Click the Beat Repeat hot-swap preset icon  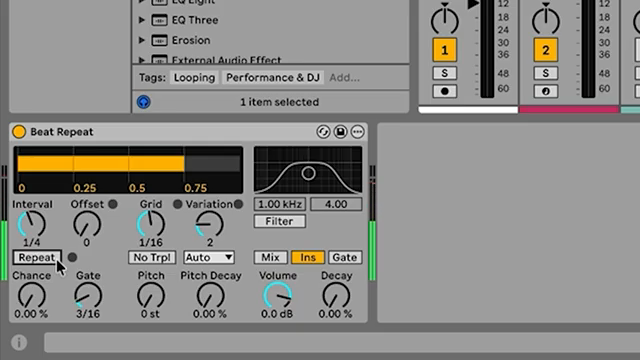323,132
